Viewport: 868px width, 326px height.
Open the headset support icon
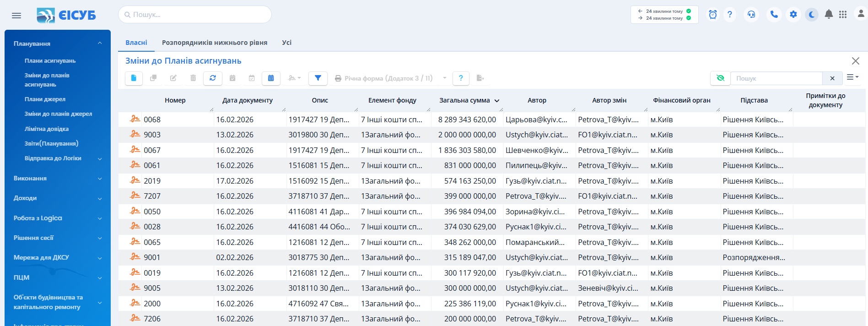click(x=751, y=15)
